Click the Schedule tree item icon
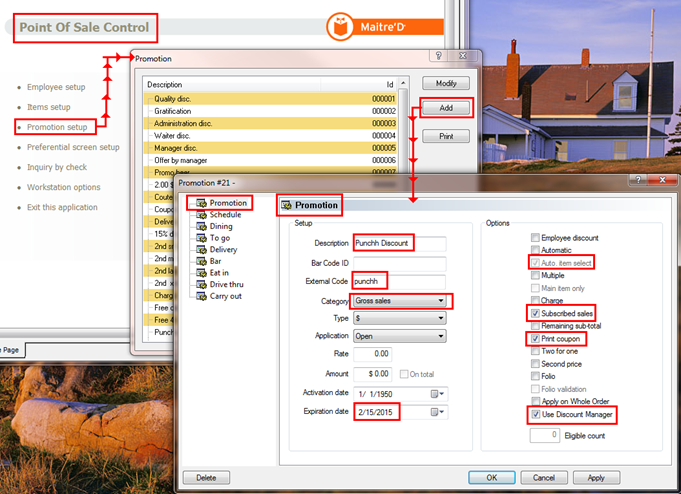Image resolution: width=681 pixels, height=494 pixels. click(201, 215)
